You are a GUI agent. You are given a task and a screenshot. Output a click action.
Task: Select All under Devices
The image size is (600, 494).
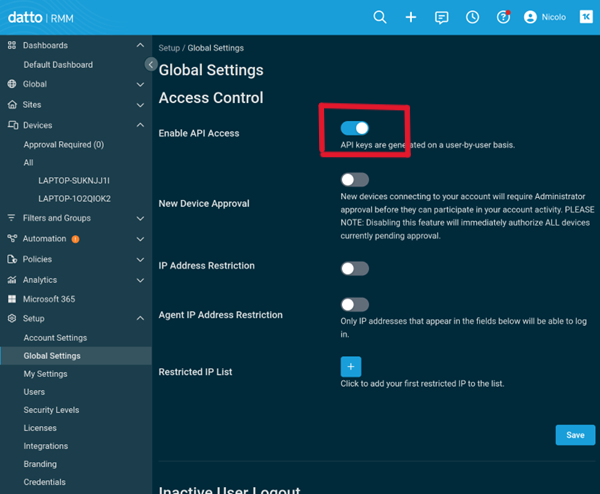pos(28,163)
